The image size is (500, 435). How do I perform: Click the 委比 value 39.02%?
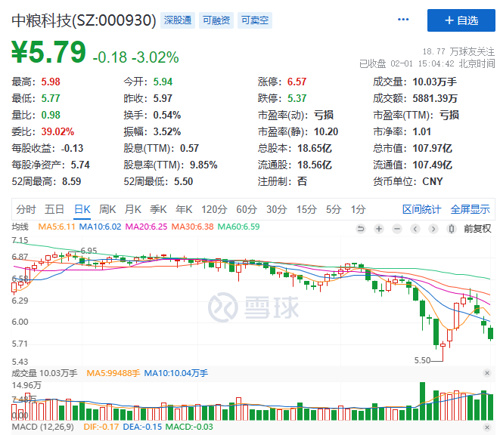point(58,132)
